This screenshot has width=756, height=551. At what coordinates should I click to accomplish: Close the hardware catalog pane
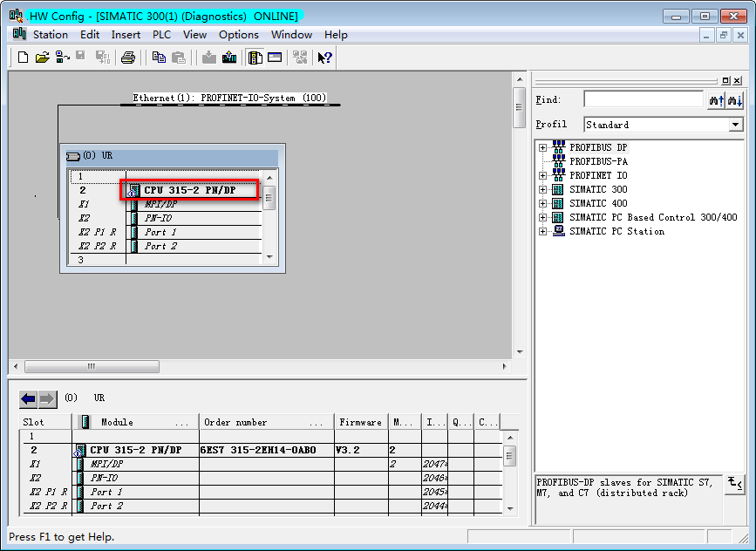[x=737, y=80]
